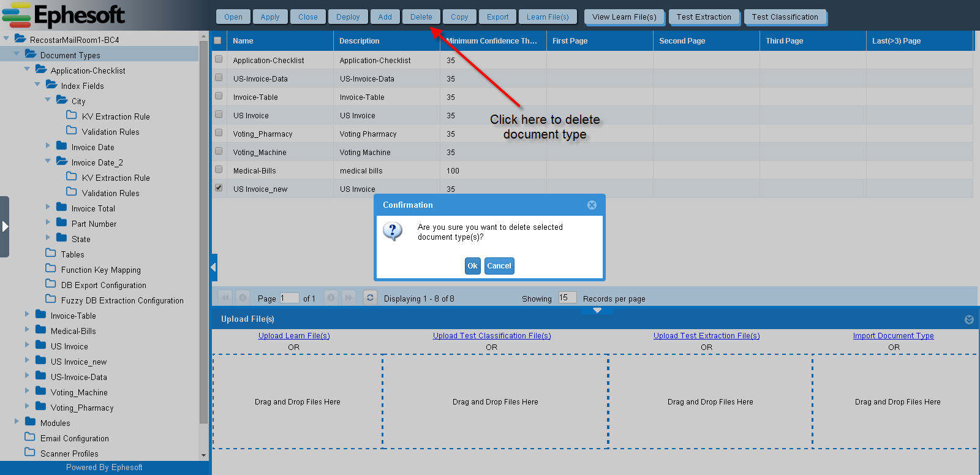Go to next page arrow icon
The width and height of the screenshot is (980, 475).
(x=331, y=298)
